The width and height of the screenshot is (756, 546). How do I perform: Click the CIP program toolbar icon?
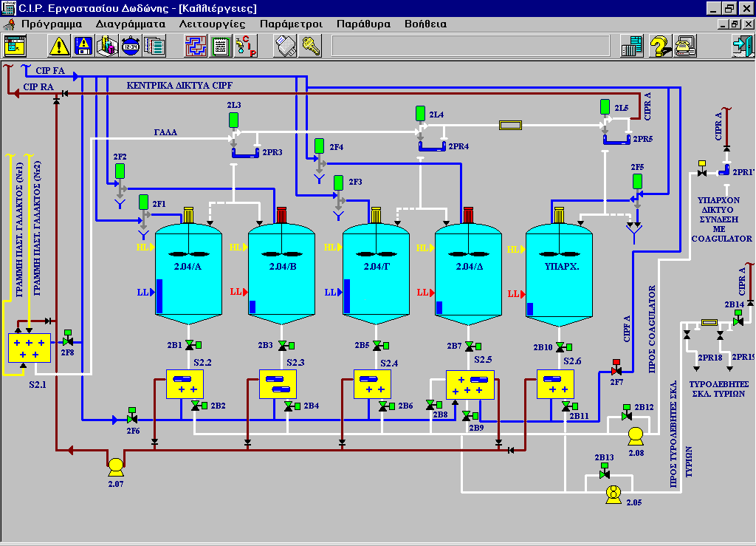click(244, 46)
